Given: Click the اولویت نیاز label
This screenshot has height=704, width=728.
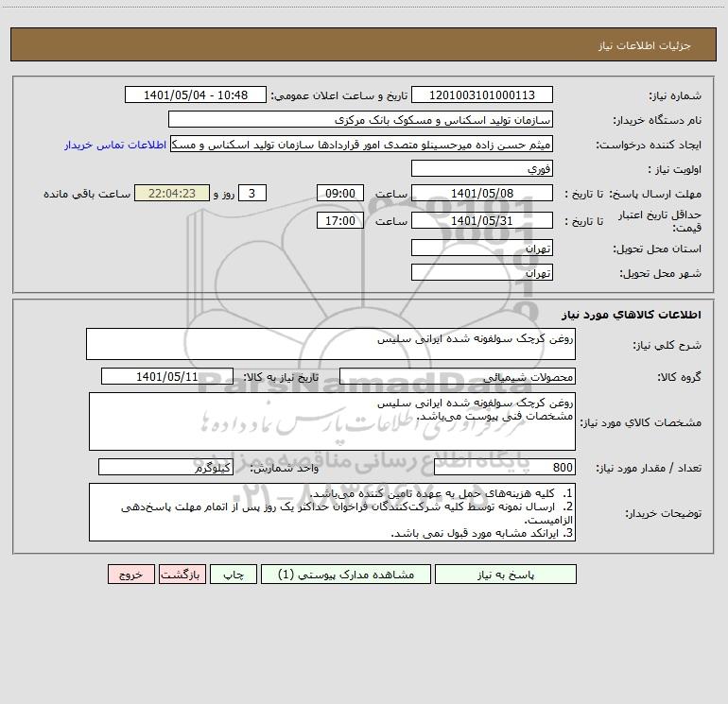Looking at the screenshot, I should pyautogui.click(x=675, y=170).
